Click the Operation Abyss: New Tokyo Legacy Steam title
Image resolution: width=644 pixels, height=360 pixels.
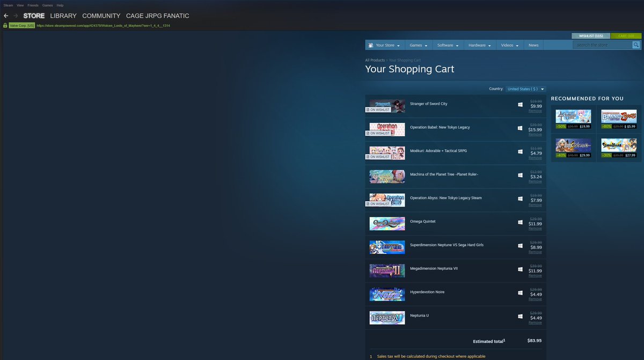[445, 198]
